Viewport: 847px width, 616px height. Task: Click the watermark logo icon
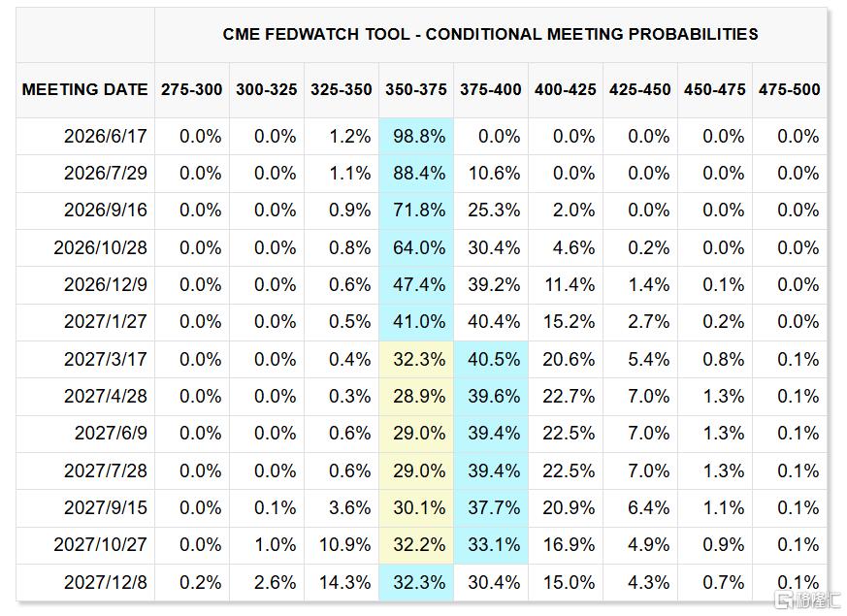point(783,600)
